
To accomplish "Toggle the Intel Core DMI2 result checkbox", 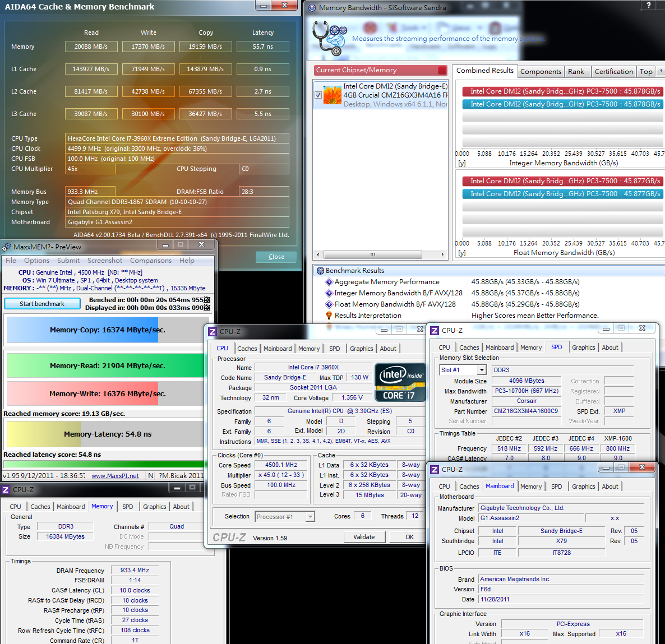I will pyautogui.click(x=318, y=95).
